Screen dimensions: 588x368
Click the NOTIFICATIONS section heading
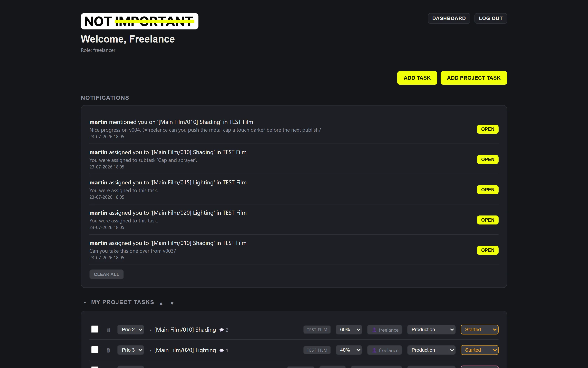[105, 98]
